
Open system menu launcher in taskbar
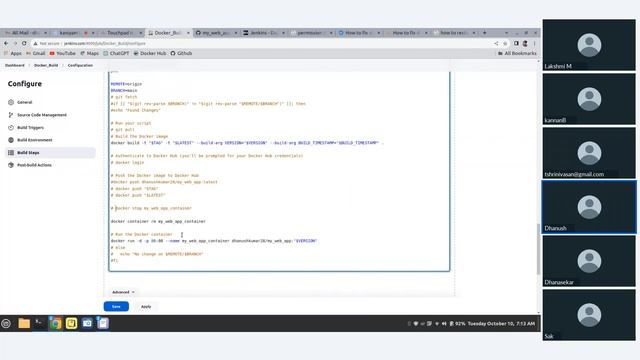6,324
